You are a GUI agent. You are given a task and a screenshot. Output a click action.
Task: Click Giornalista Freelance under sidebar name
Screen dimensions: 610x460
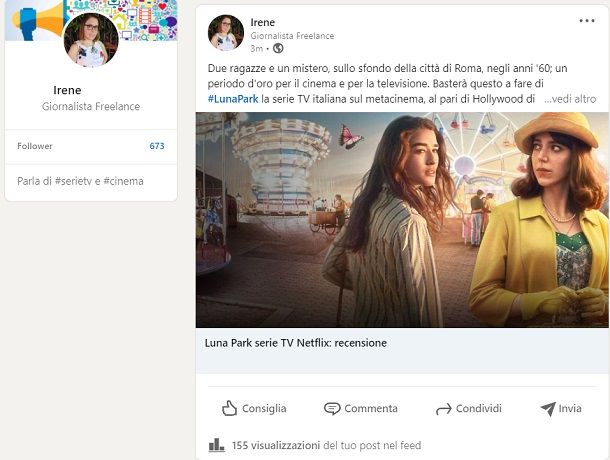click(x=91, y=106)
